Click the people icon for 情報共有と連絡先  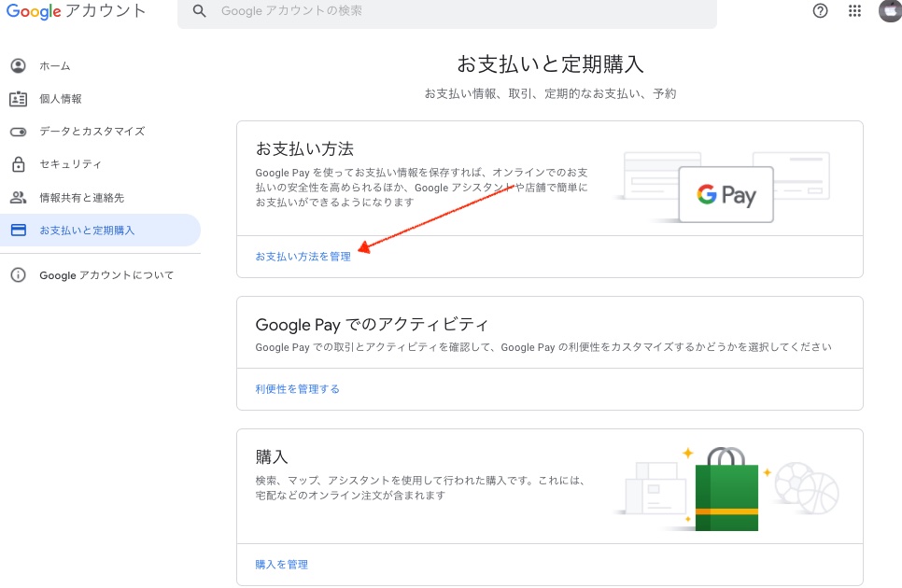pos(19,198)
